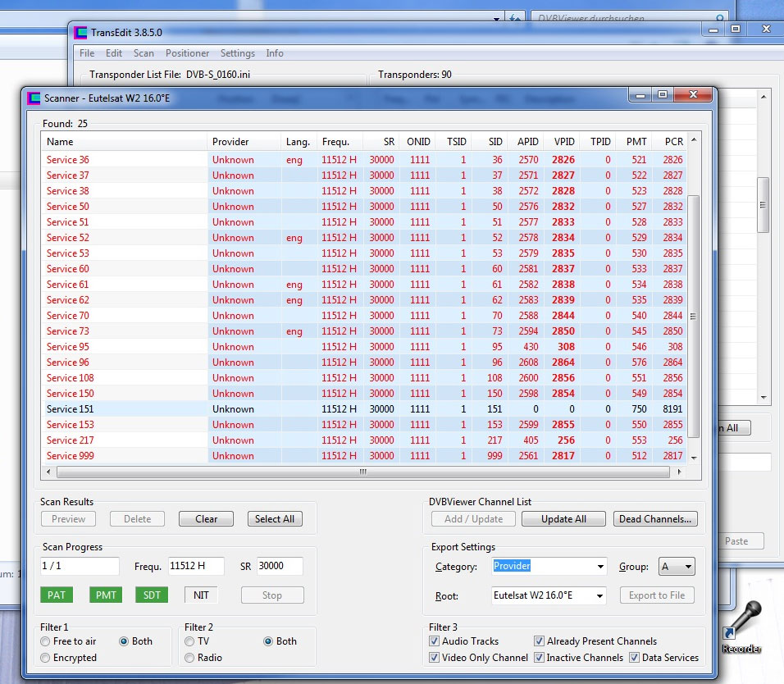
Task: Click the results list vertical scrollbar
Action: click(x=694, y=316)
